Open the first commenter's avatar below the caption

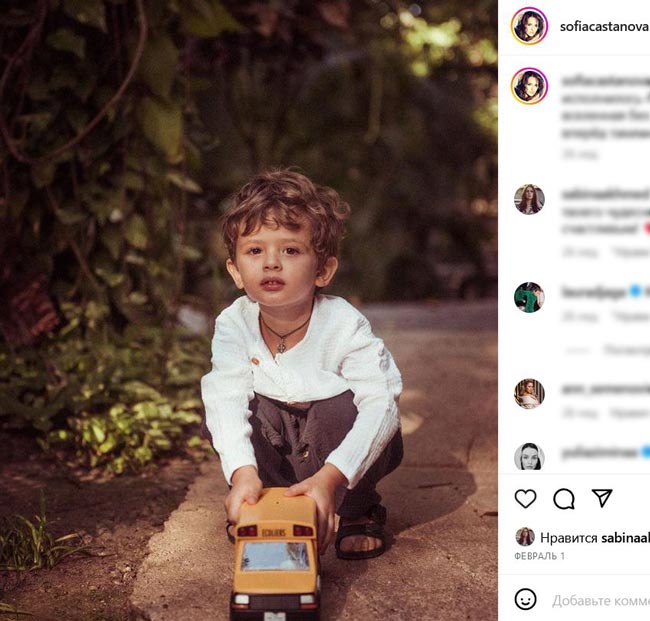click(529, 199)
